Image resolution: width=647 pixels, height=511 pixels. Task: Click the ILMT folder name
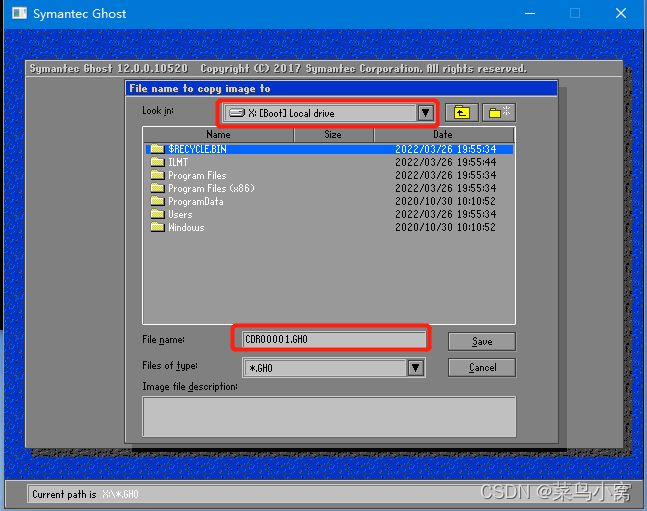178,162
